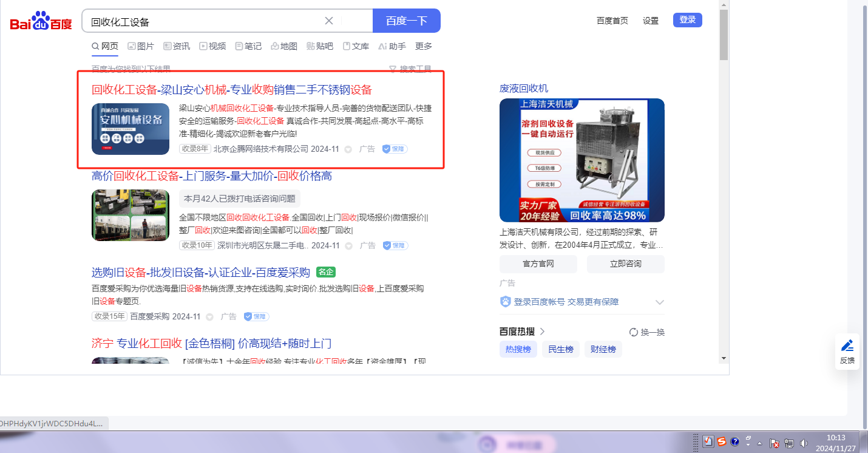Expand the chevron beside 交易更有保障
The height and width of the screenshot is (453, 868).
click(x=660, y=302)
